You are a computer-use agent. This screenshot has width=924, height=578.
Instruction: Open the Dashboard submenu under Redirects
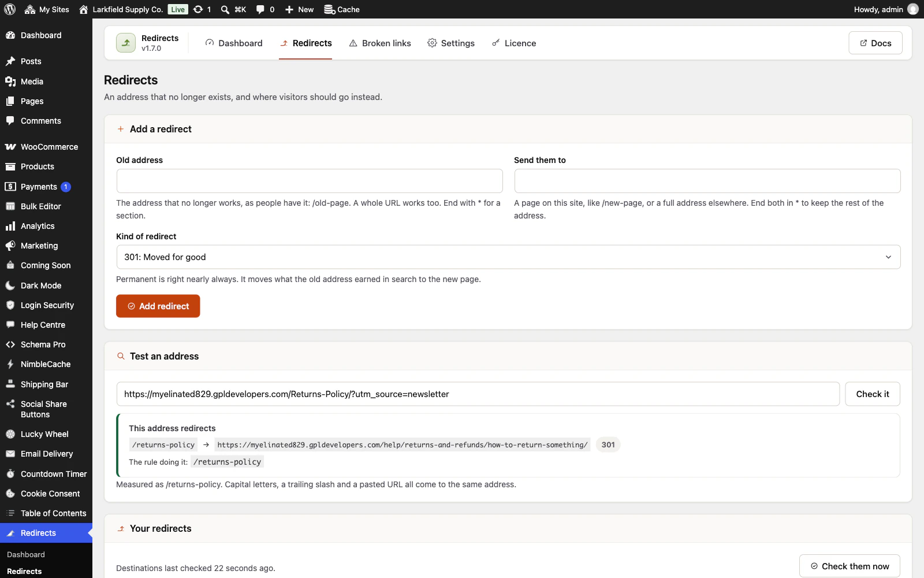click(26, 554)
